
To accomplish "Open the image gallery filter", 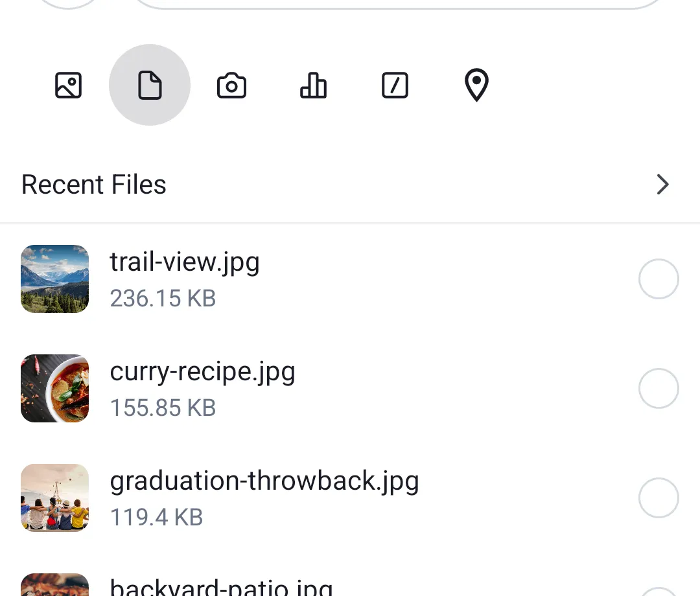I will click(x=68, y=85).
